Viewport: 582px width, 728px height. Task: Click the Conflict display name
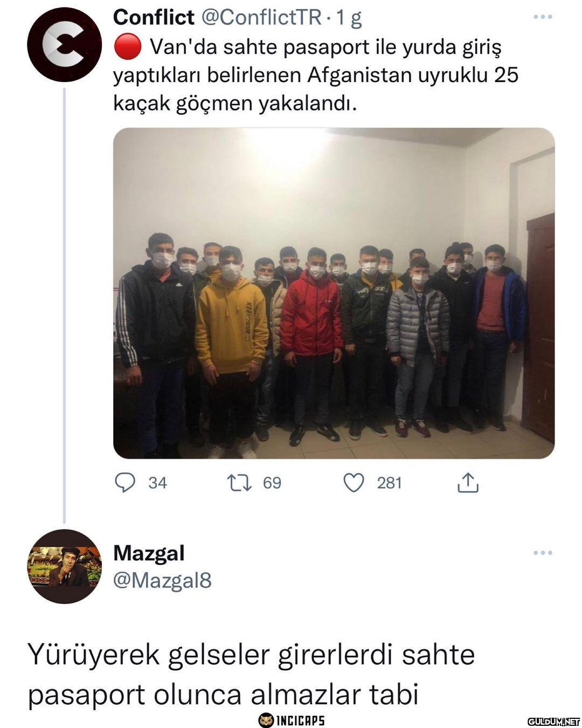pyautogui.click(x=154, y=17)
